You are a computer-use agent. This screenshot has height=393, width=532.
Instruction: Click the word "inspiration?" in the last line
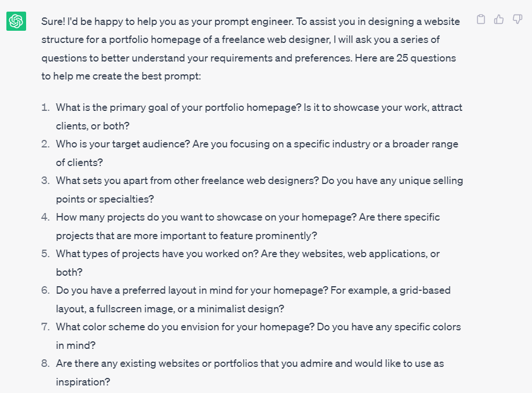pos(82,382)
